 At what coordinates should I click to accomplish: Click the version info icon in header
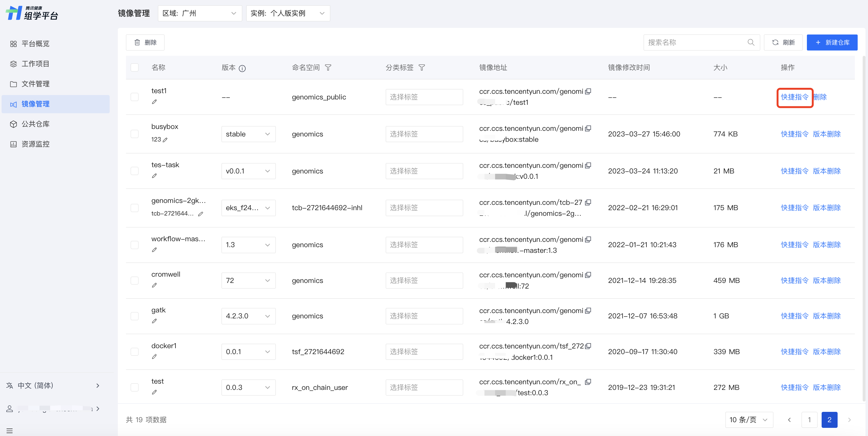point(242,68)
